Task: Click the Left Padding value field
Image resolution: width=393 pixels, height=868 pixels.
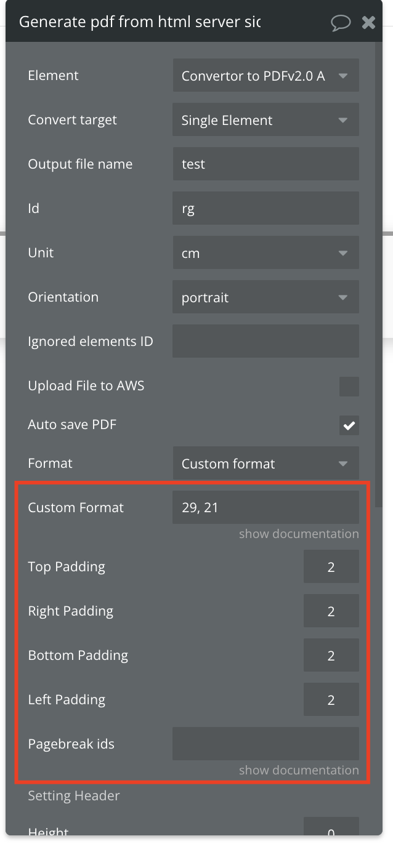Action: [331, 700]
